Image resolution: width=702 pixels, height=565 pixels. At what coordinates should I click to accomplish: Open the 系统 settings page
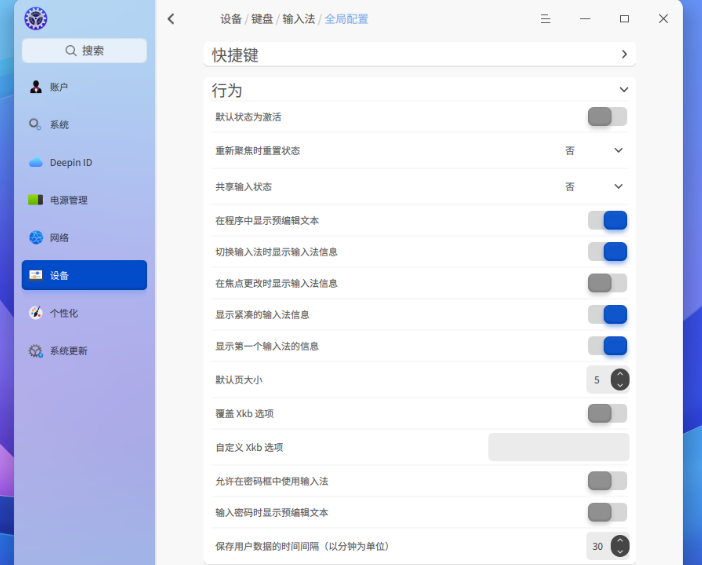[x=84, y=124]
